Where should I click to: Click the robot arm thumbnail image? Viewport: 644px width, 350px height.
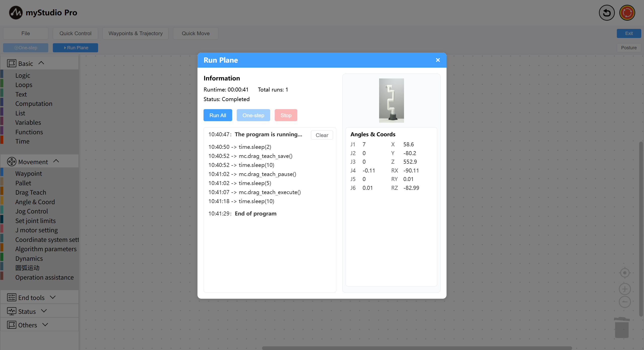pos(391,101)
